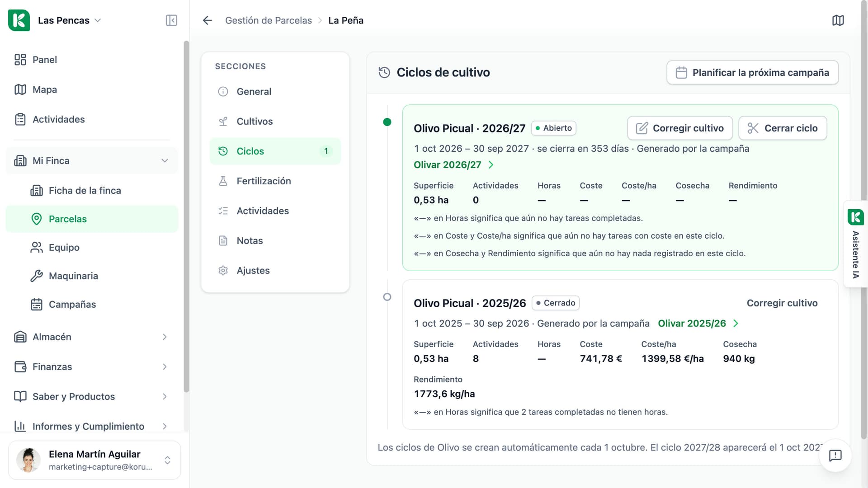Click Cerrar ciclo button

coord(783,128)
